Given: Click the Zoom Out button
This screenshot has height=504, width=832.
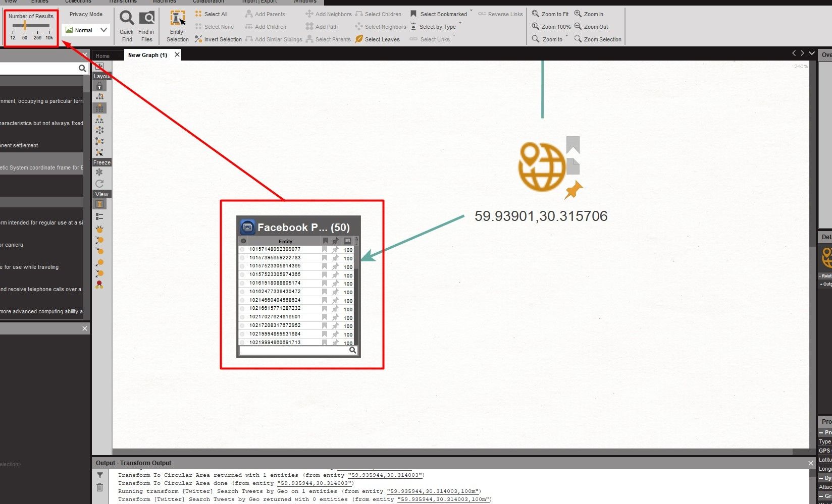Looking at the screenshot, I should point(591,27).
